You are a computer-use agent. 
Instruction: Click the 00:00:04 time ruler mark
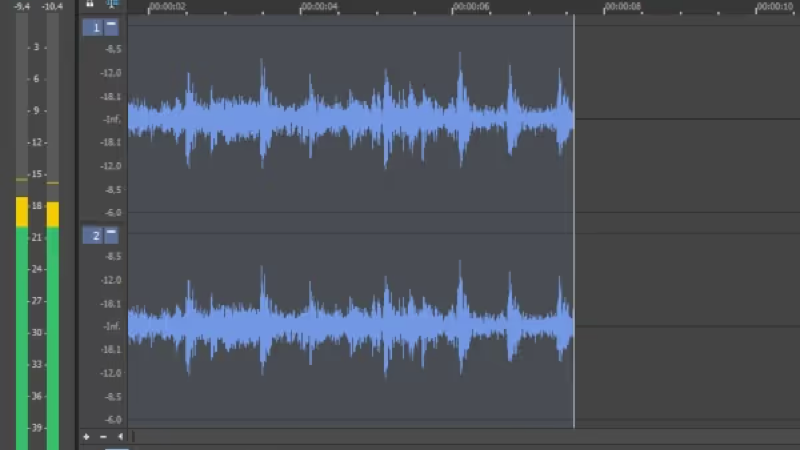(x=319, y=7)
